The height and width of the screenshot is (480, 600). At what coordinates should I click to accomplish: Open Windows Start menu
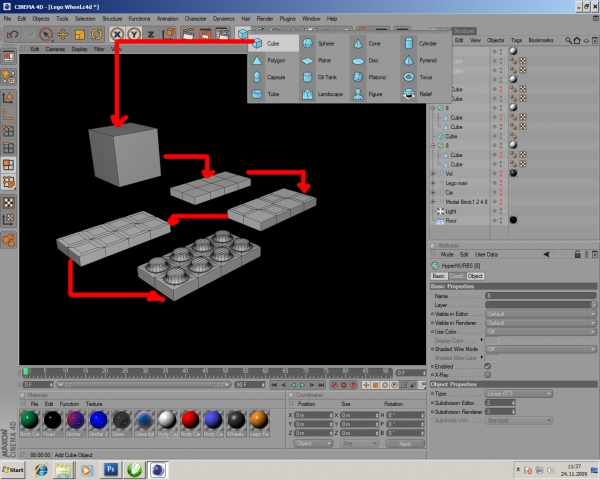pyautogui.click(x=13, y=470)
